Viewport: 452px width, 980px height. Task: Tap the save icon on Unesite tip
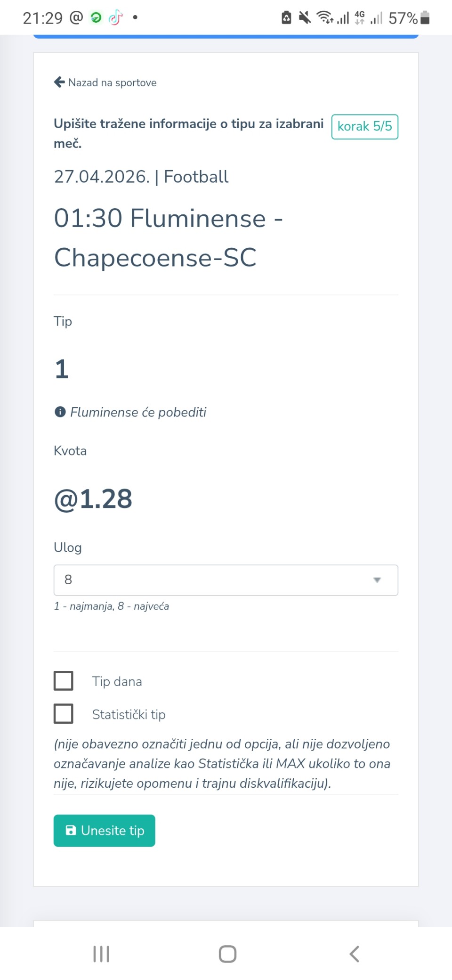(x=71, y=830)
